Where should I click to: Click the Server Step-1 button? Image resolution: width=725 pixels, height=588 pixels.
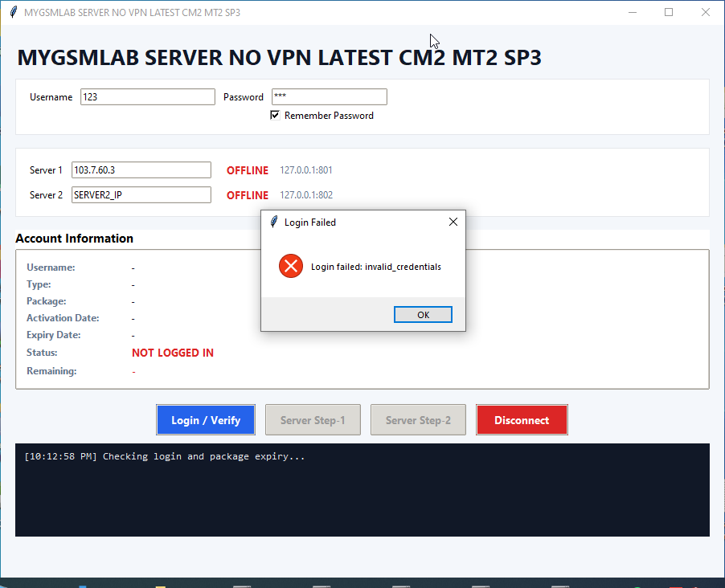[313, 420]
